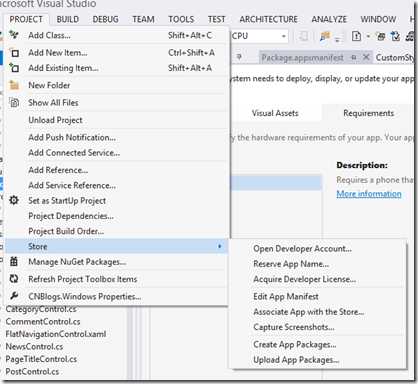
Task: Open the DEBUG menu
Action: click(106, 19)
